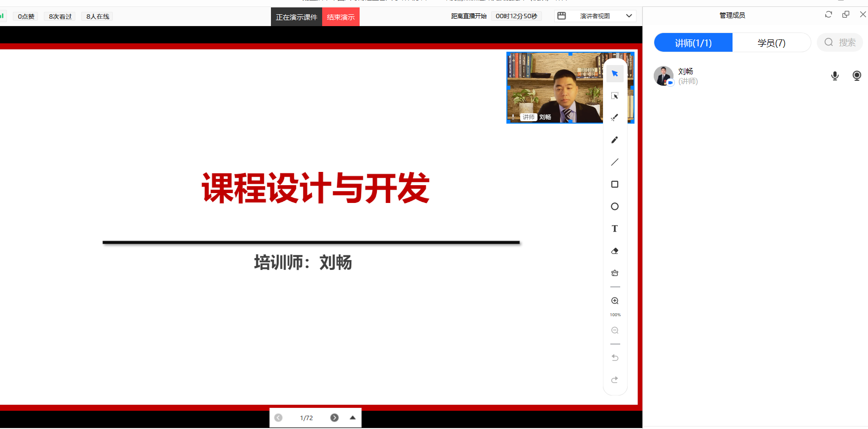Select the arrow pointer tool
Viewport: 868px width, 429px height.
615,73
